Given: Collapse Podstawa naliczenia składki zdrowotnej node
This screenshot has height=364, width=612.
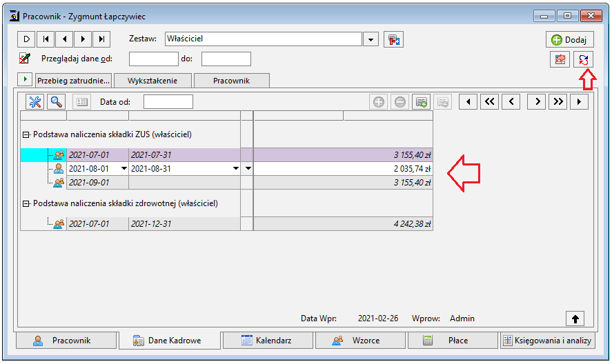Looking at the screenshot, I should coord(26,203).
